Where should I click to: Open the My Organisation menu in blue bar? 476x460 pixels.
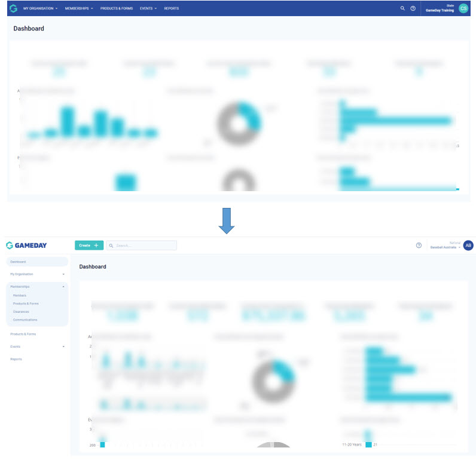[41, 8]
